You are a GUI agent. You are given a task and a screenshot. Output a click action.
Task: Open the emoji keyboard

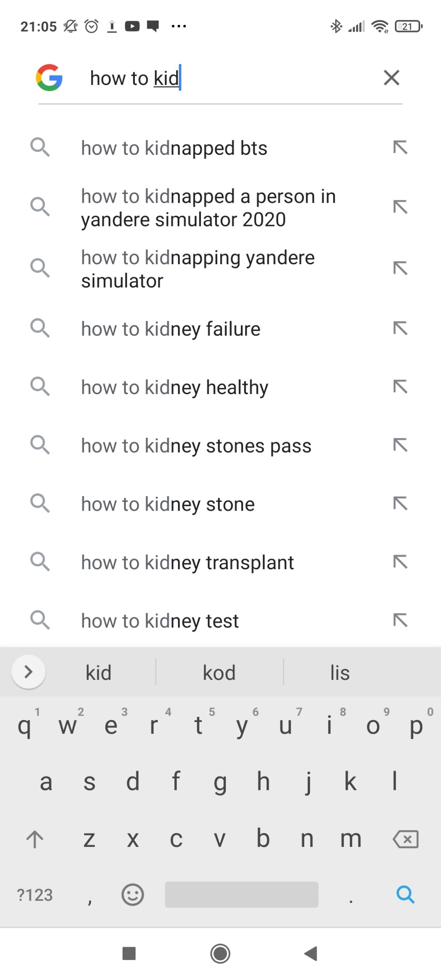132,894
